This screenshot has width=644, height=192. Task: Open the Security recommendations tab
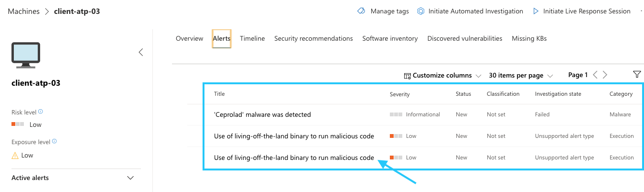click(x=313, y=38)
